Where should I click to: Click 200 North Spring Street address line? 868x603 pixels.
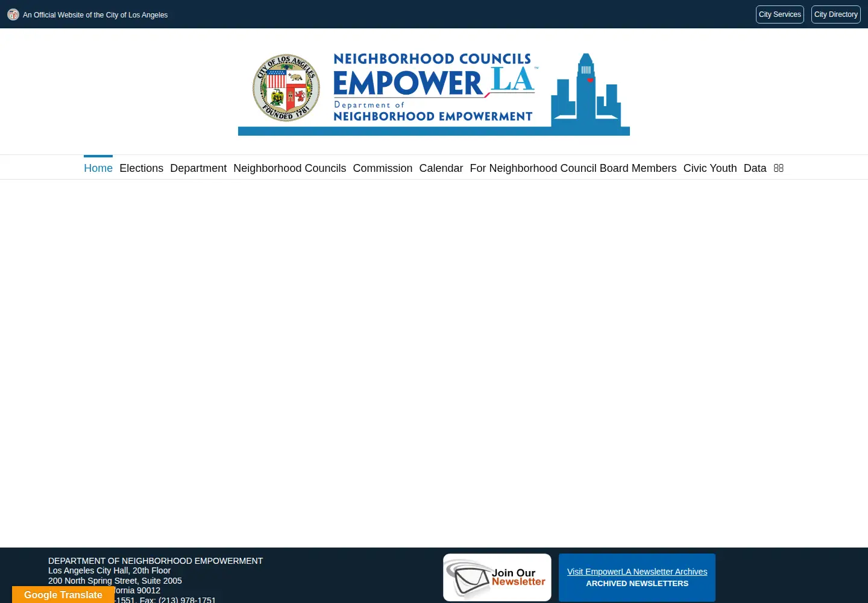115,581
